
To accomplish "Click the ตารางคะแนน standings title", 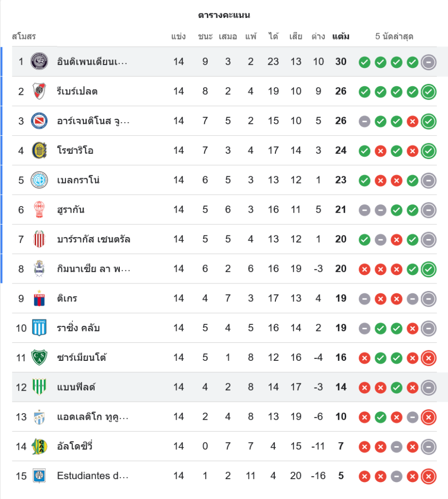I will 224,15.
